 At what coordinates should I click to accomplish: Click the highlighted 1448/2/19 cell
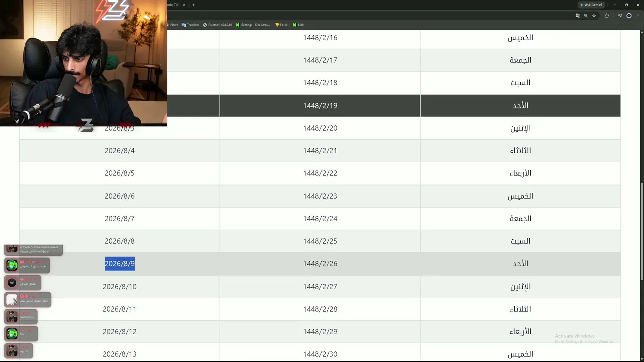click(x=320, y=106)
